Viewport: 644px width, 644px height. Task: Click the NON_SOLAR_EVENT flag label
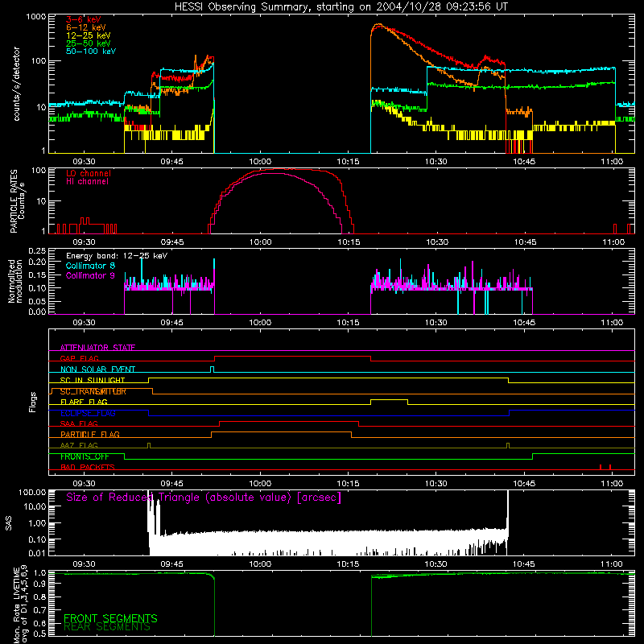(x=97, y=369)
